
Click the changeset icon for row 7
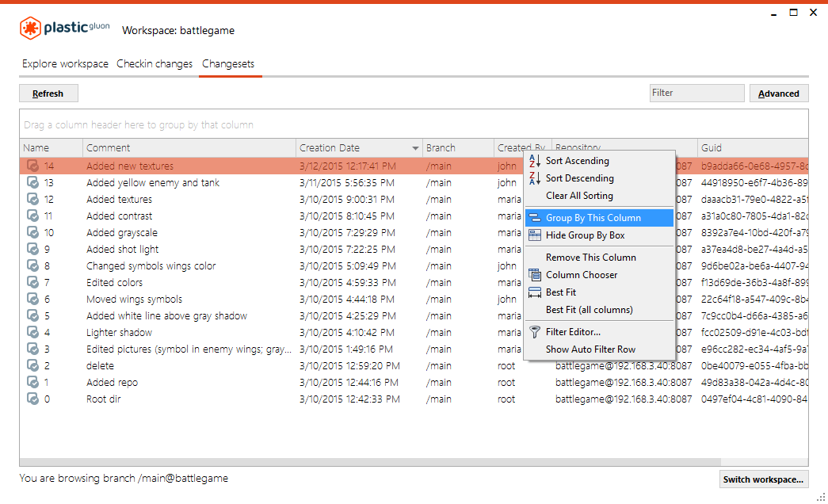tap(32, 283)
